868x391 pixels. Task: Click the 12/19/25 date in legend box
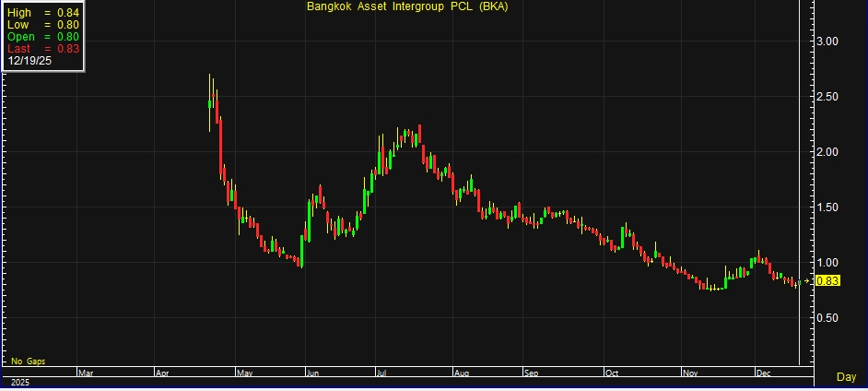click(29, 60)
